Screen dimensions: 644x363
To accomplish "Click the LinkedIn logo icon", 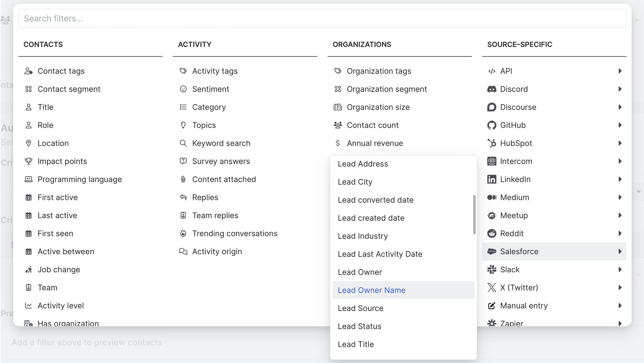I will pos(491,179).
